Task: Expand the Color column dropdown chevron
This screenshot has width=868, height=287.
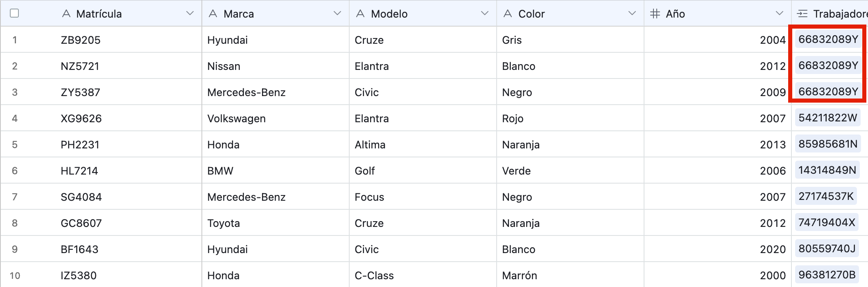Action: (632, 13)
